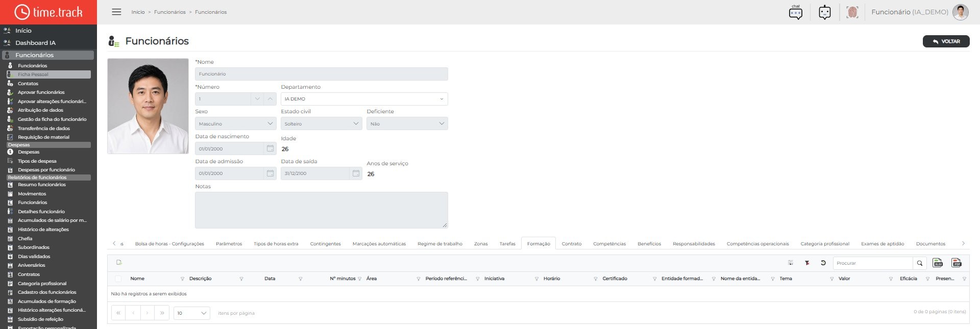The width and height of the screenshot is (980, 329).
Task: Filter the Tema column
Action: pyautogui.click(x=832, y=279)
